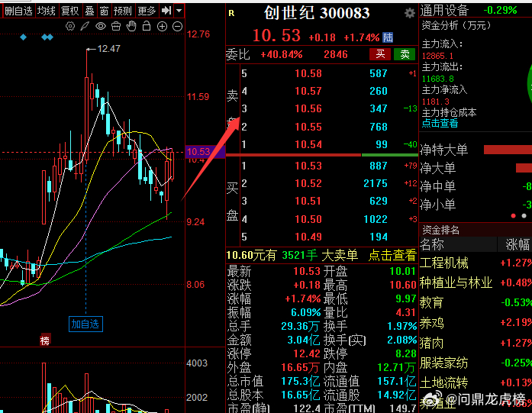Select the feather drawing tool icon
Viewport: 532px width, 413px height.
point(85,26)
